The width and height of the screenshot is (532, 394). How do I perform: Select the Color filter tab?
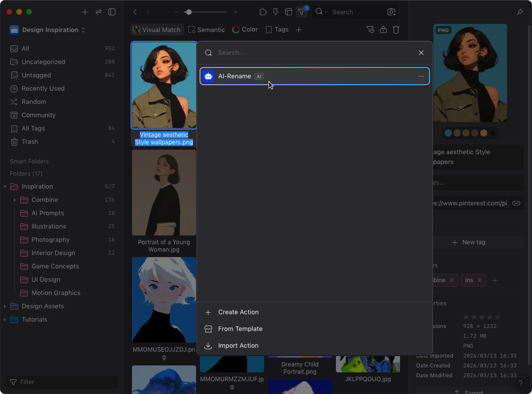pyautogui.click(x=245, y=30)
